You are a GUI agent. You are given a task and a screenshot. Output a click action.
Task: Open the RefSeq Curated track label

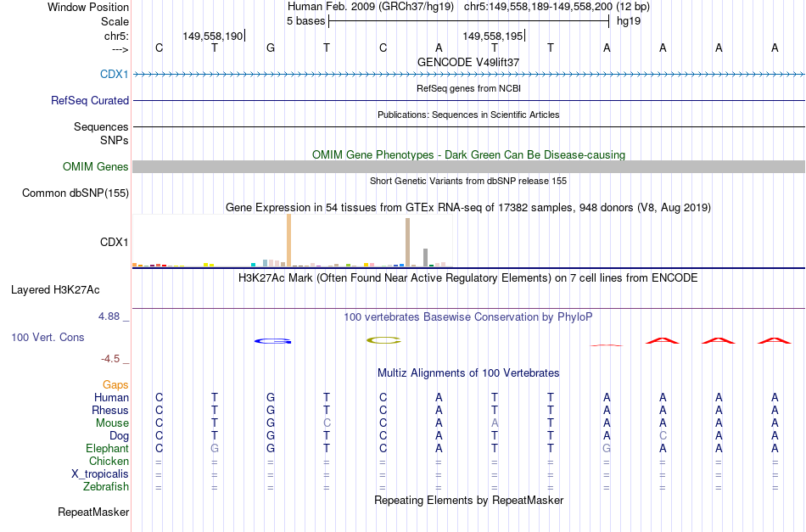click(x=90, y=101)
